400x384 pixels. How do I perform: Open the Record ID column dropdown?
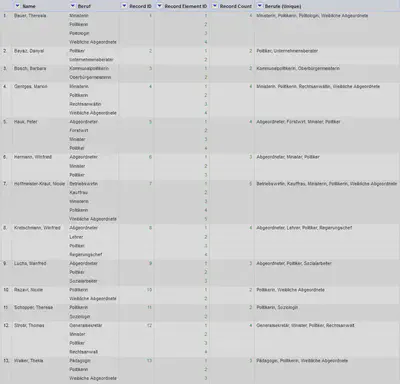pyautogui.click(x=124, y=6)
